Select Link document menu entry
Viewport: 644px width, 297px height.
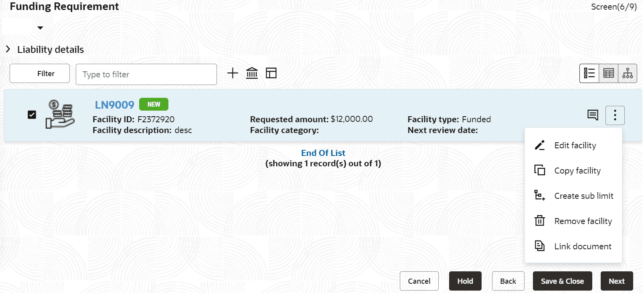click(x=582, y=246)
